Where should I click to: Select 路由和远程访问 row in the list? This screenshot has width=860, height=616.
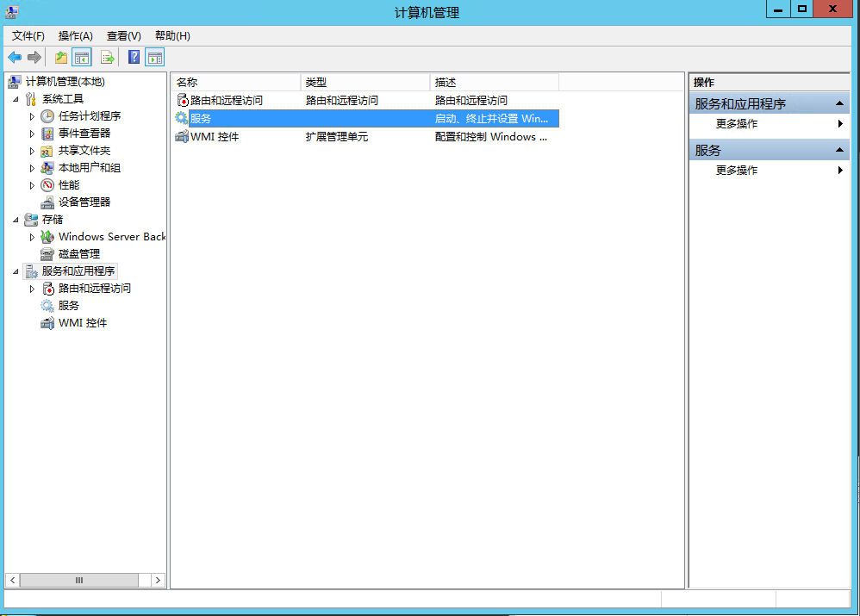coord(226,101)
